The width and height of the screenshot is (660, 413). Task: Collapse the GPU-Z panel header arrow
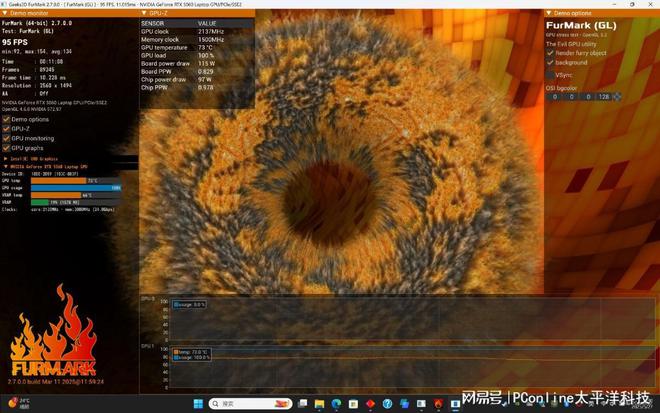pyautogui.click(x=144, y=13)
